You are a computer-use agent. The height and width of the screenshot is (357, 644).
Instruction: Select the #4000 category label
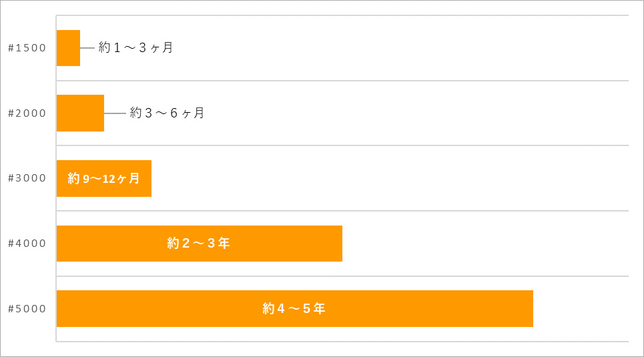click(x=27, y=244)
